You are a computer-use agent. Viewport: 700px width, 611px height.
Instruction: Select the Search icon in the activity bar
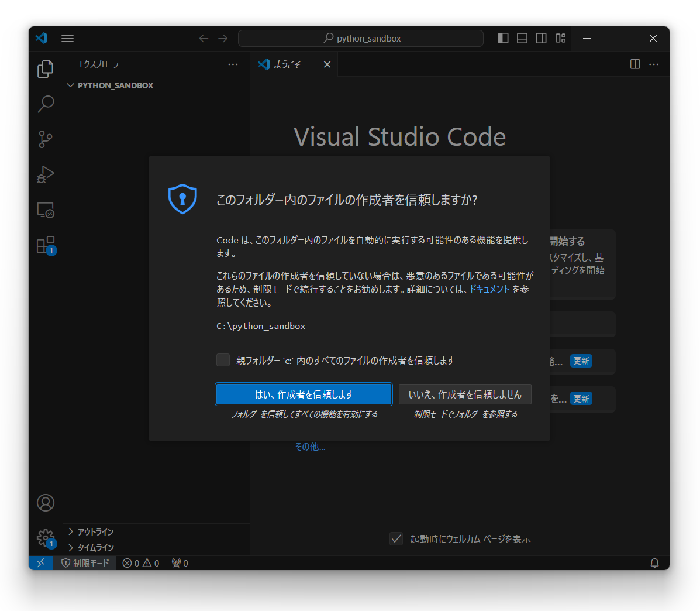[45, 104]
